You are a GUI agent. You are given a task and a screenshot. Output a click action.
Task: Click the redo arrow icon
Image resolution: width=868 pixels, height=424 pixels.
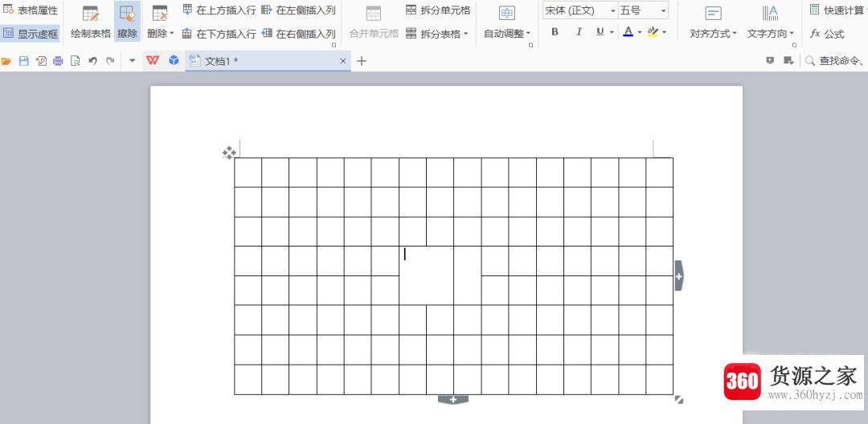[x=110, y=61]
